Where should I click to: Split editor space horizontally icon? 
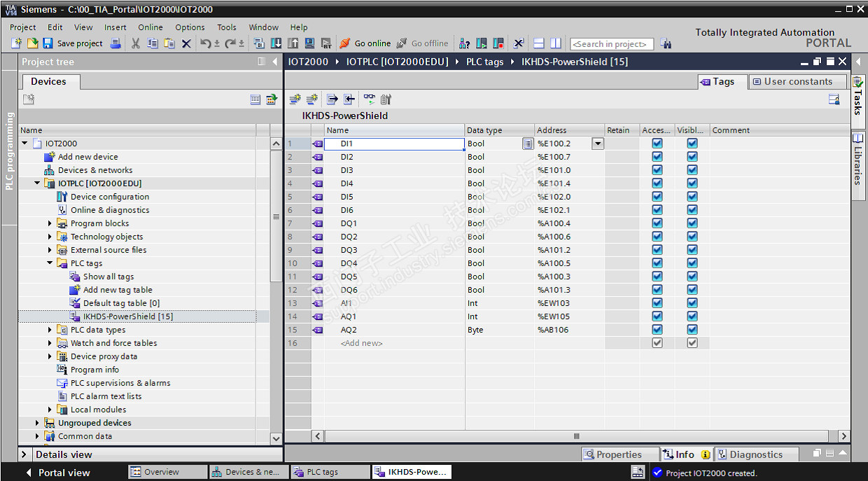(538, 43)
